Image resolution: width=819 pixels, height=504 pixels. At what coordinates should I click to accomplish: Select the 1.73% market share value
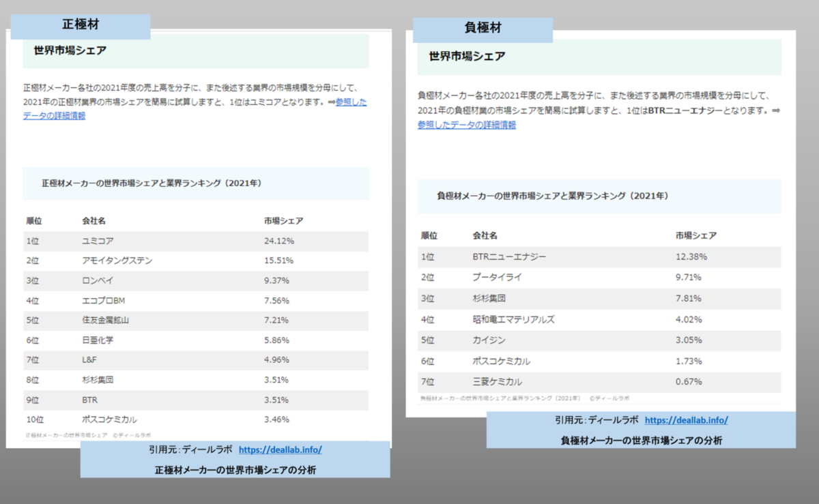pos(689,361)
